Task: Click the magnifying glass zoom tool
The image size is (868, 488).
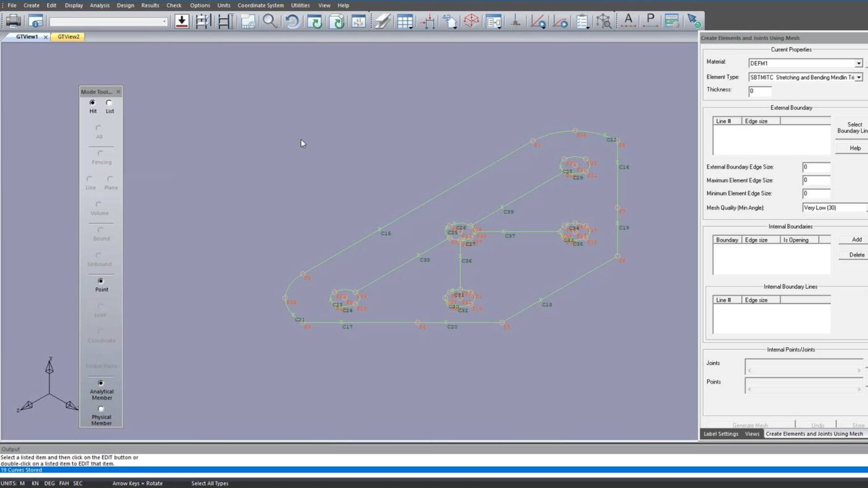Action: coord(270,22)
